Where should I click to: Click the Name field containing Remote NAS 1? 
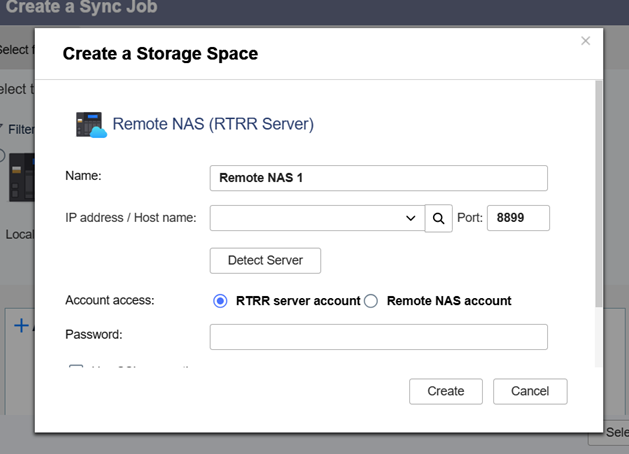tap(378, 178)
